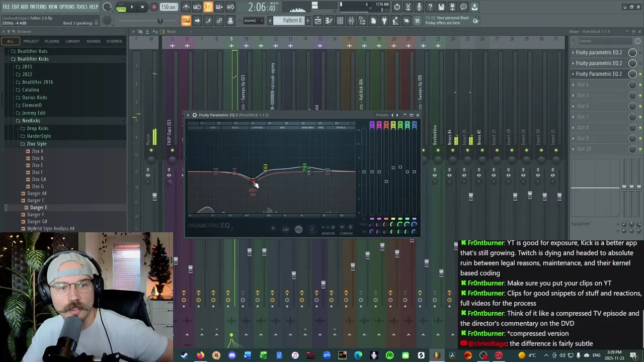This screenshot has height=362, width=644.
Task: Toggle the link/chain multilink icon
Action: tap(219, 21)
